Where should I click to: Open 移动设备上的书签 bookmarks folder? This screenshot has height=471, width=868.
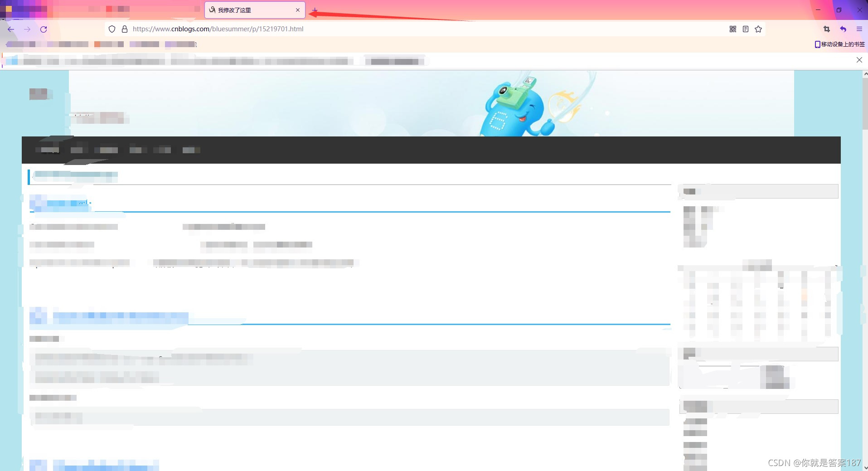click(x=840, y=44)
